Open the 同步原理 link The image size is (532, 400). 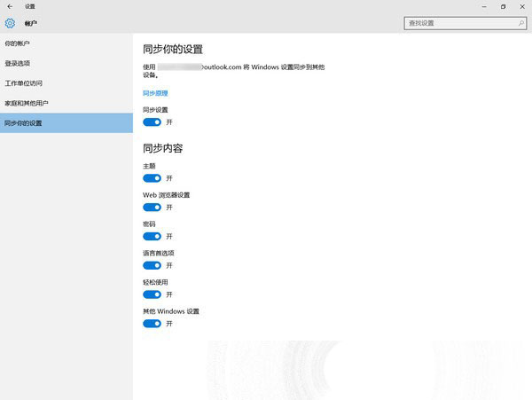click(x=155, y=93)
